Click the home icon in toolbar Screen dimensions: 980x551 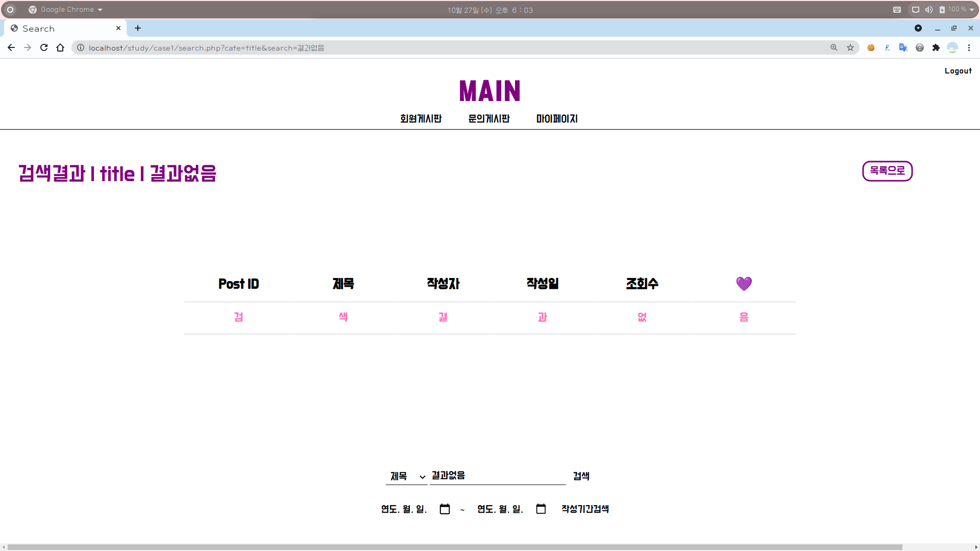[60, 47]
